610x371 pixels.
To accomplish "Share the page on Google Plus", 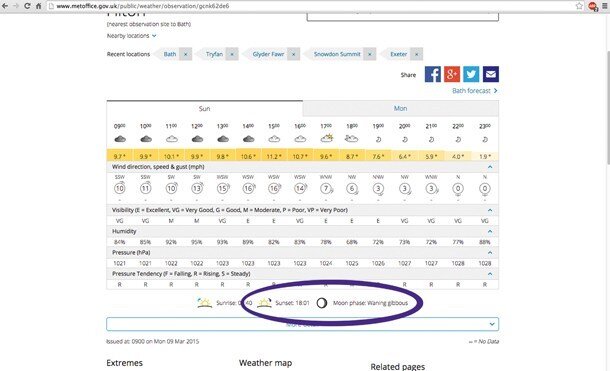I will click(452, 74).
